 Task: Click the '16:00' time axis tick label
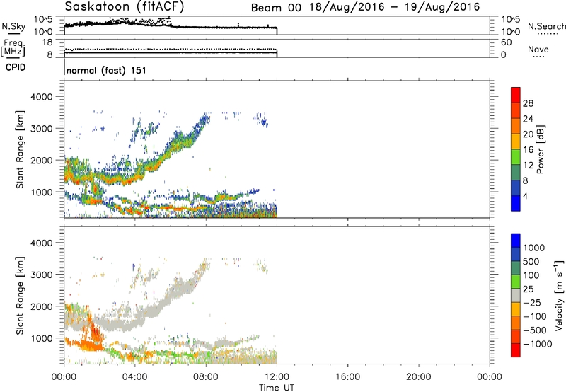pos(347,377)
